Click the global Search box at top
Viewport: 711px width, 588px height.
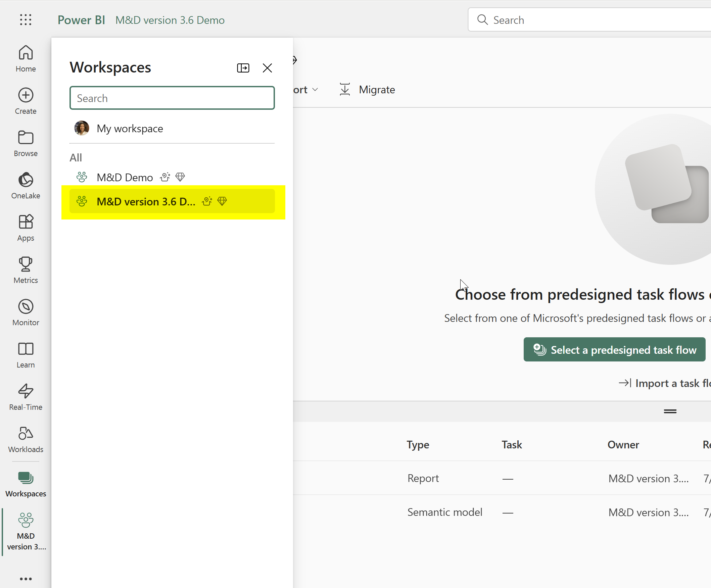pyautogui.click(x=589, y=20)
